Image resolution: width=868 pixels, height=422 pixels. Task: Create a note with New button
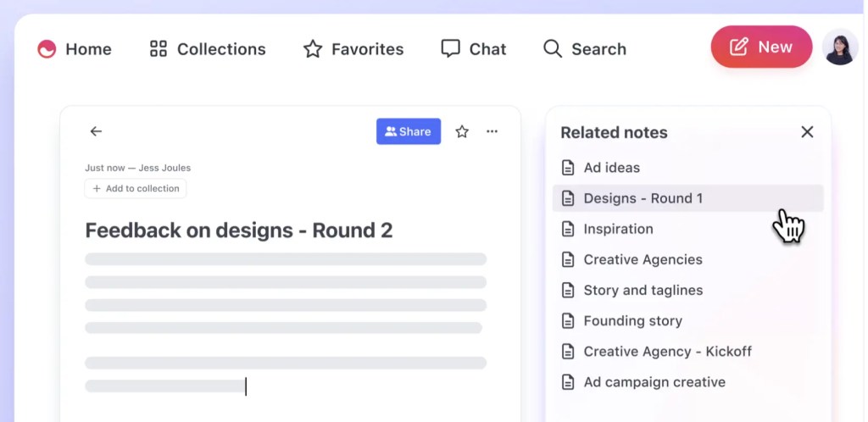click(x=760, y=47)
